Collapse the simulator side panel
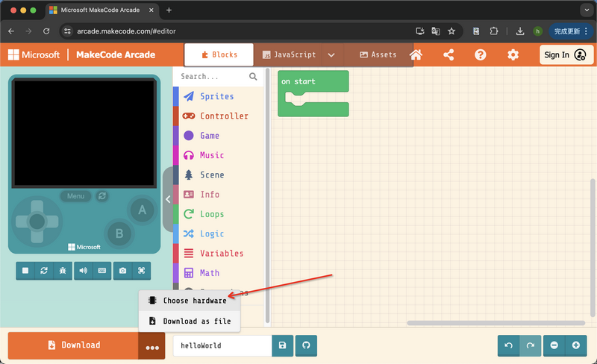 [x=168, y=199]
